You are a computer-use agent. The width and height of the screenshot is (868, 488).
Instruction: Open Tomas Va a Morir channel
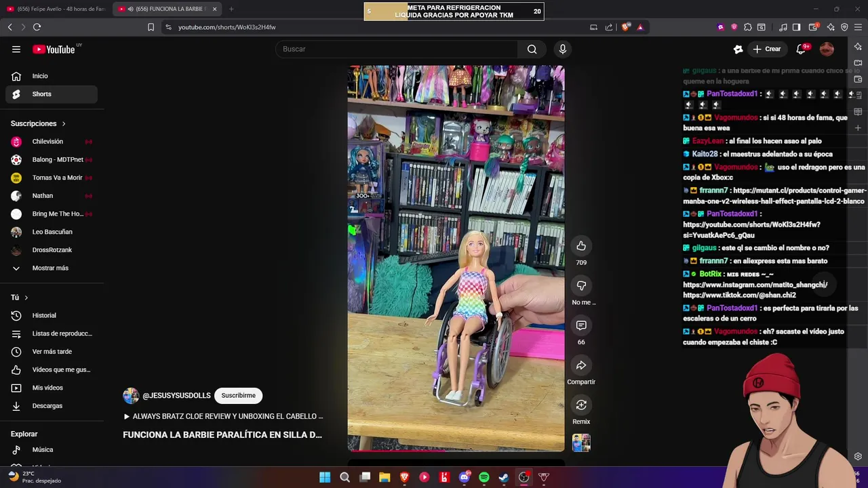pyautogui.click(x=52, y=178)
